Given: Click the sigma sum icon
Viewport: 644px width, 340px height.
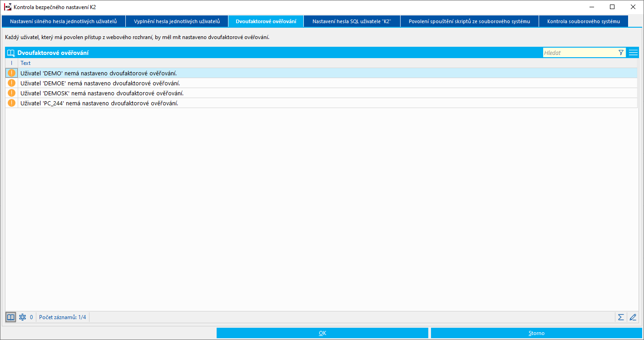Looking at the screenshot, I should click(x=621, y=317).
